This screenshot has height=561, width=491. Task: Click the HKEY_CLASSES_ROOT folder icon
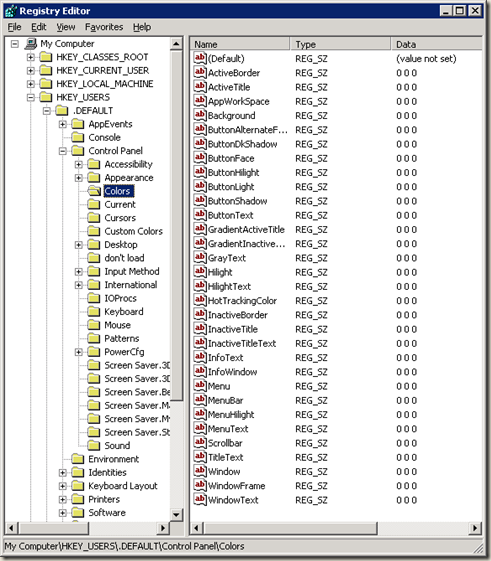(x=45, y=57)
